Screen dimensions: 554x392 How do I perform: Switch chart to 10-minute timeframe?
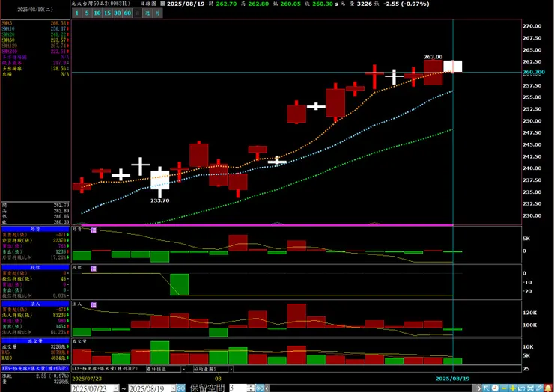click(x=97, y=13)
